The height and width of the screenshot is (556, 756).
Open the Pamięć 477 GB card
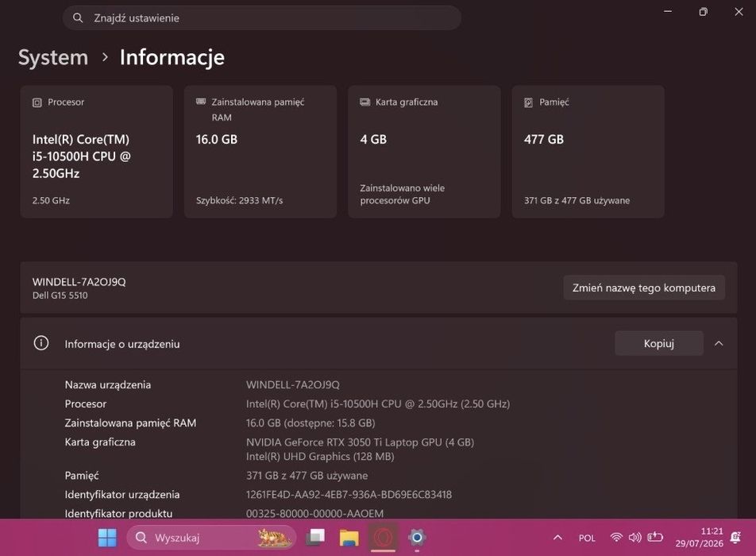(x=588, y=152)
